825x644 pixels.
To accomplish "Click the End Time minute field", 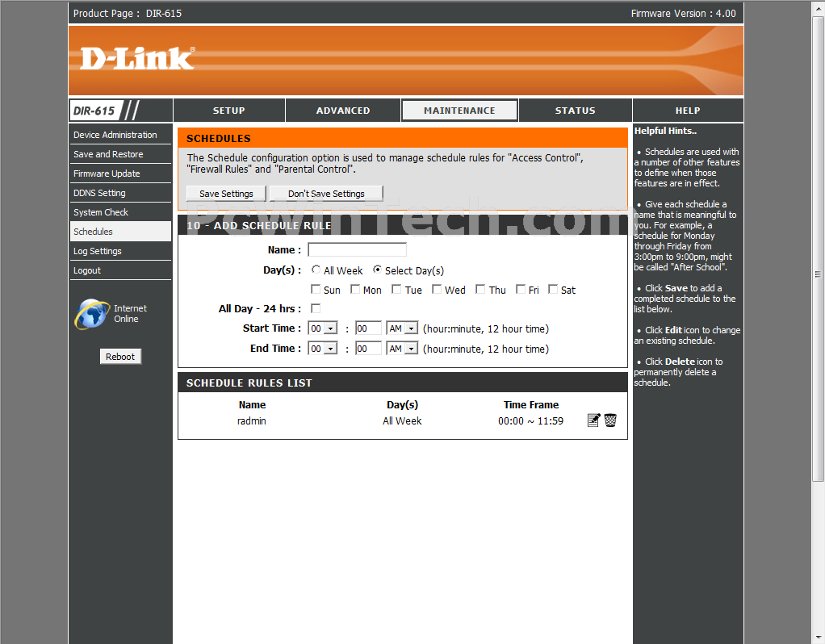I will [368, 349].
